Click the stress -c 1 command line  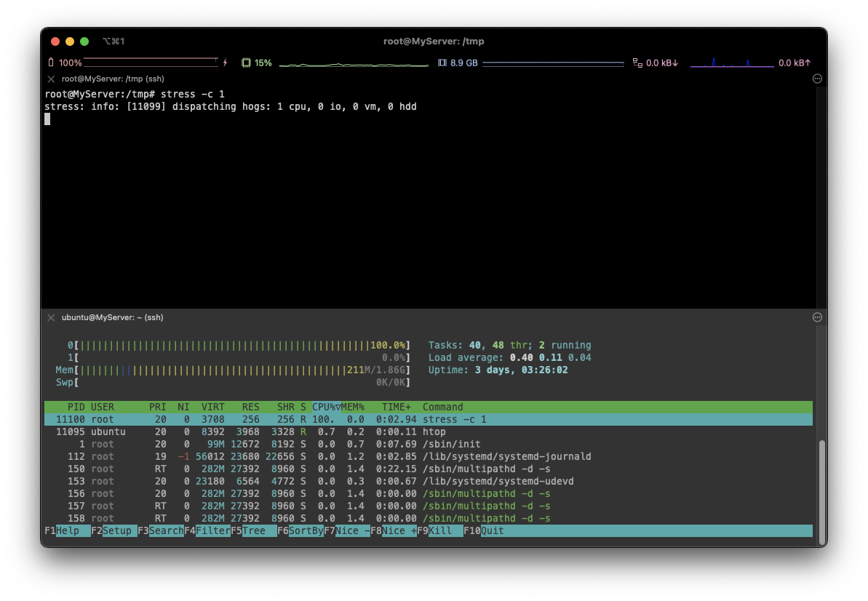click(192, 94)
